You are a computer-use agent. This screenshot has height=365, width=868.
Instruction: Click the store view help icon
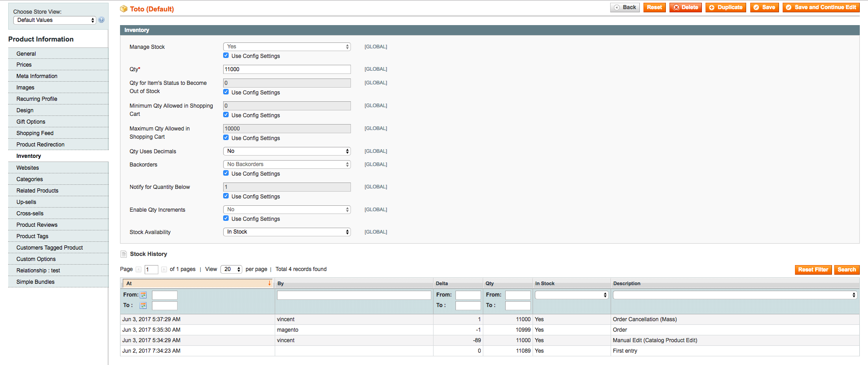point(101,20)
